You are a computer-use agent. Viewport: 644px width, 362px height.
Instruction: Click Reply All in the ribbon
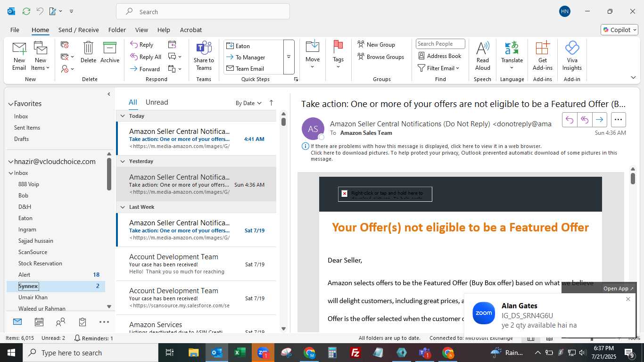[x=146, y=57]
